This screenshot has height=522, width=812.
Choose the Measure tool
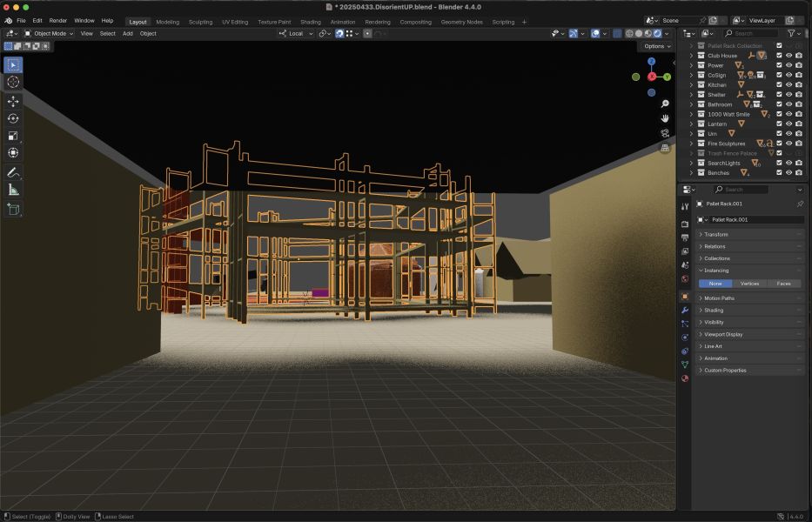(x=13, y=190)
